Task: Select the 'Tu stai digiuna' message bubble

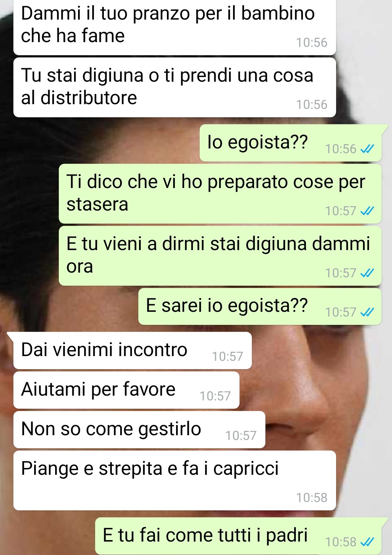Action: point(175,87)
